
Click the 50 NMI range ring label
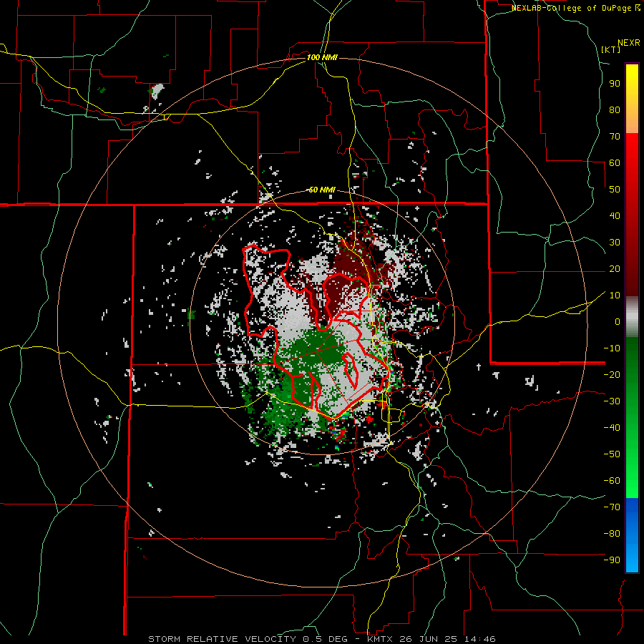tap(322, 190)
